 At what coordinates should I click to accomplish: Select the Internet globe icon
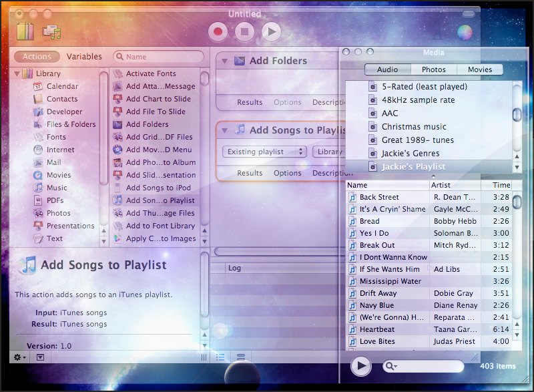click(x=38, y=150)
